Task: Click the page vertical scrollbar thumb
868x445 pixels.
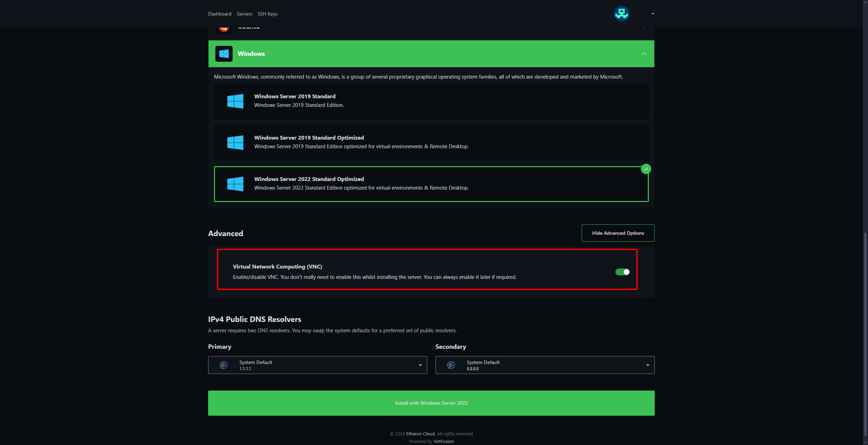Action: tap(865, 334)
